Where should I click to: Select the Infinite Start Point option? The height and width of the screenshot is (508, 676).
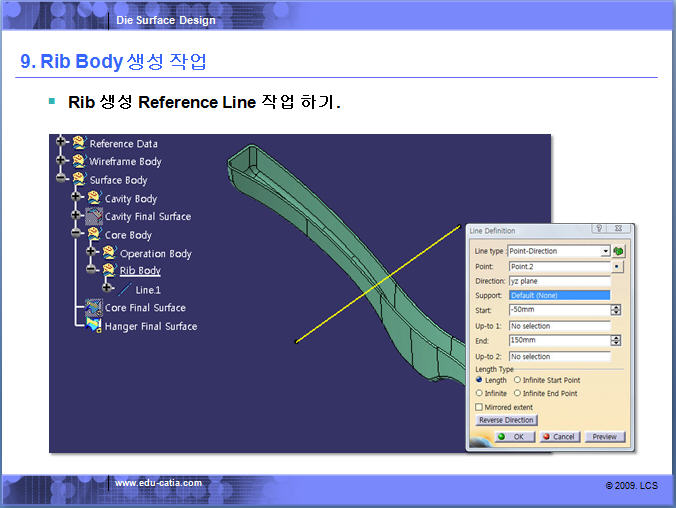(517, 380)
